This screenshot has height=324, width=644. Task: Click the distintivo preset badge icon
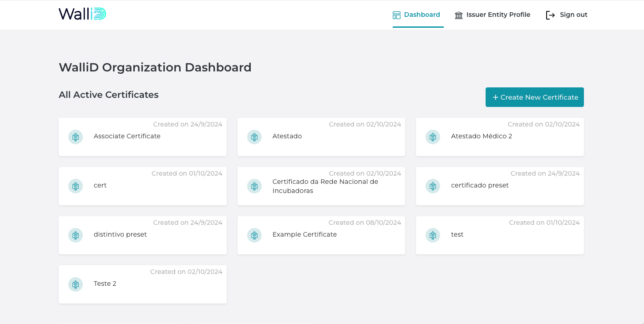(x=76, y=235)
